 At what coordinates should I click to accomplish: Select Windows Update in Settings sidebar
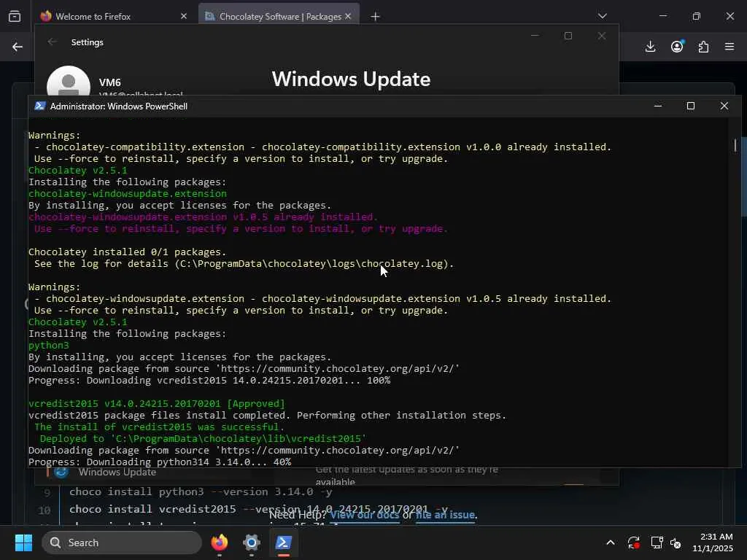point(117,472)
